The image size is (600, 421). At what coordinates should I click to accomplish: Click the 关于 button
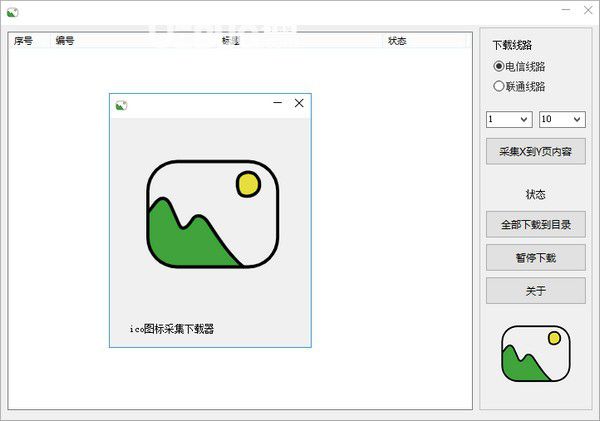[x=536, y=291]
